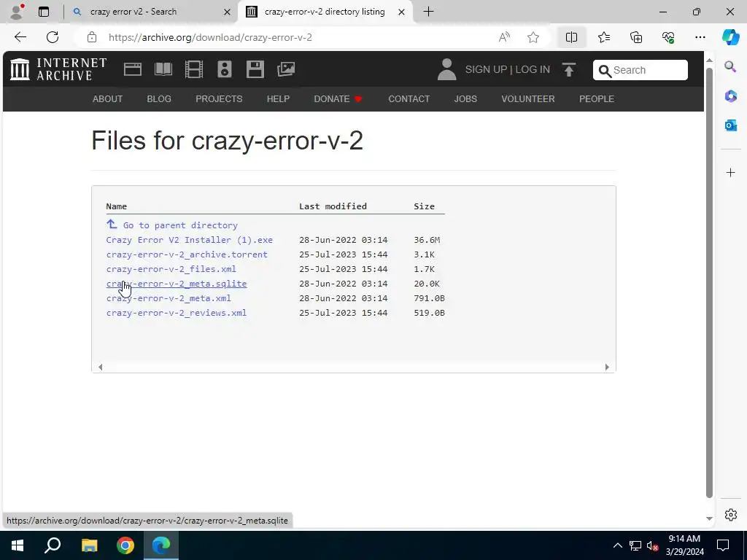
Task: Download Crazy Error V2 Installer (1).exe
Action: click(190, 240)
